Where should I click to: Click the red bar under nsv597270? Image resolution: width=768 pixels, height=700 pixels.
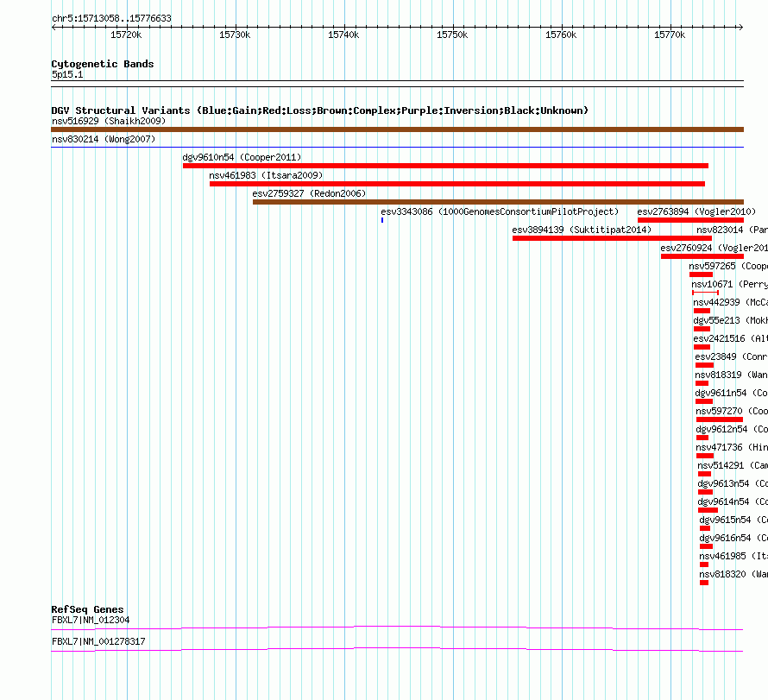[720, 419]
